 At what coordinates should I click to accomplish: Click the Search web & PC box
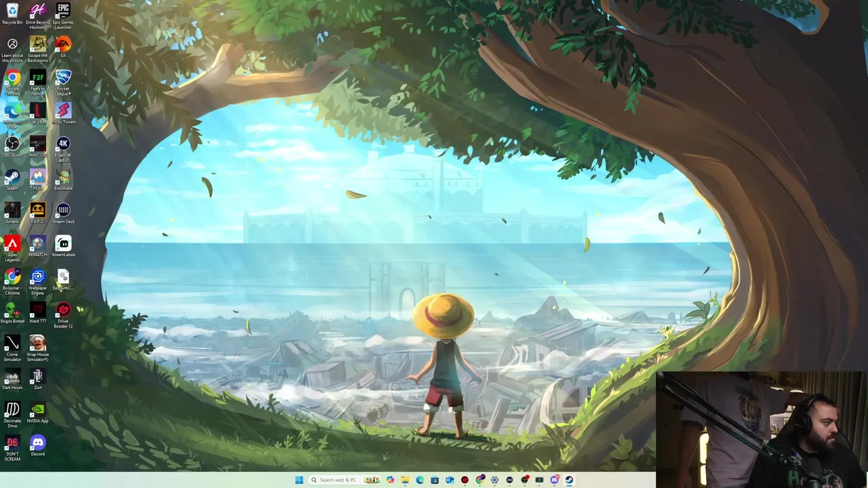[345, 480]
